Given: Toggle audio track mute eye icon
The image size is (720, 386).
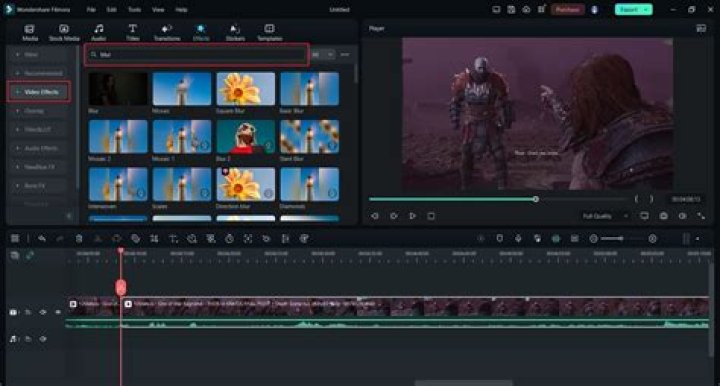Looking at the screenshot, I should pyautogui.click(x=43, y=339).
